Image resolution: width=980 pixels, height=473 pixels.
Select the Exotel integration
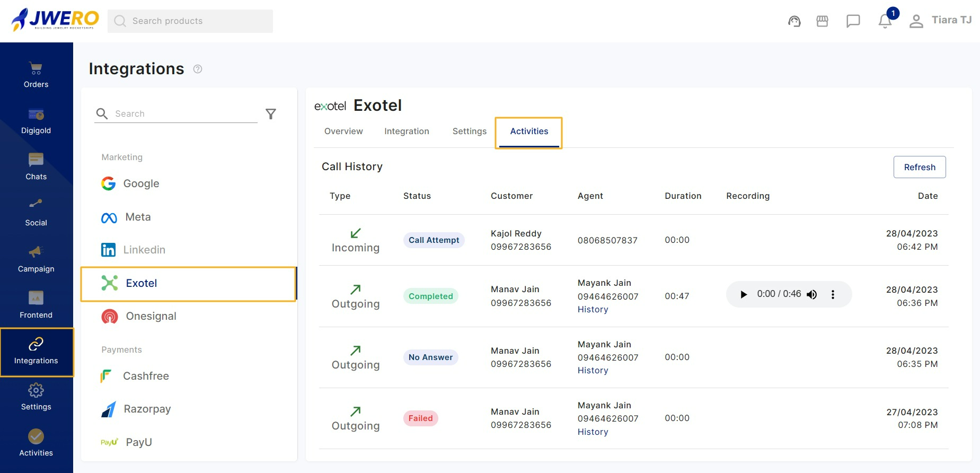click(189, 284)
